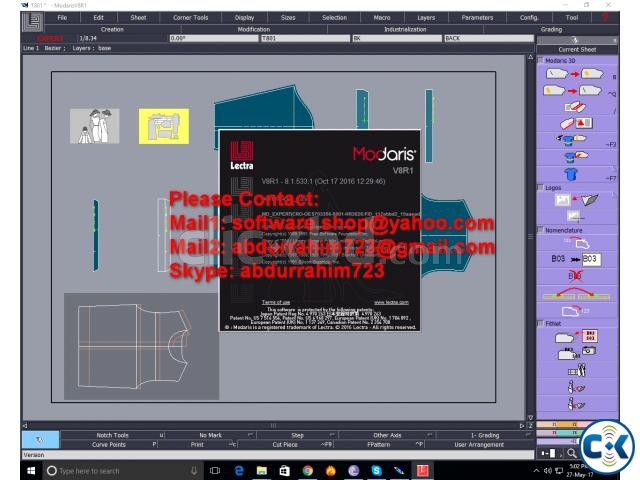This screenshot has width=640, height=480.
Task: Click the yellow sewing machine thumbnail
Action: point(164,126)
